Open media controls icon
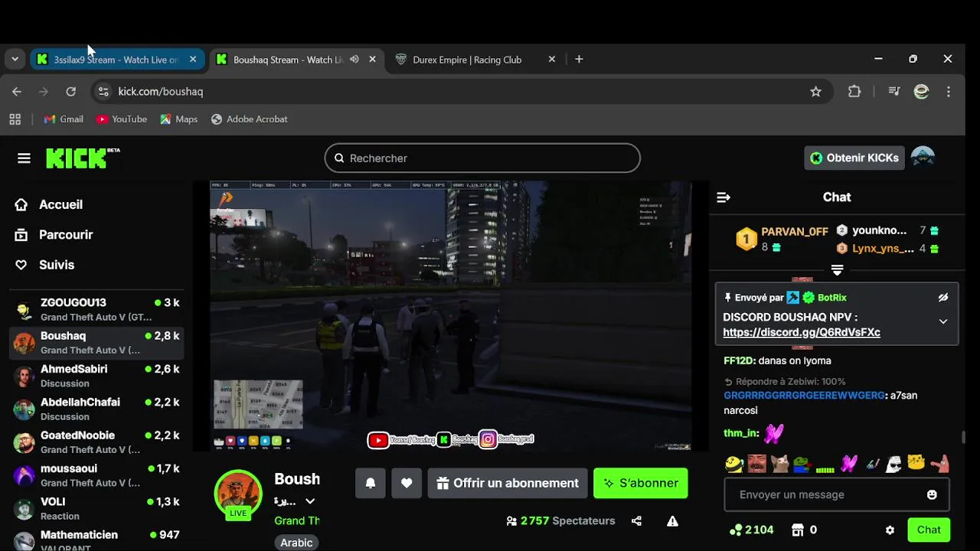 (x=894, y=91)
